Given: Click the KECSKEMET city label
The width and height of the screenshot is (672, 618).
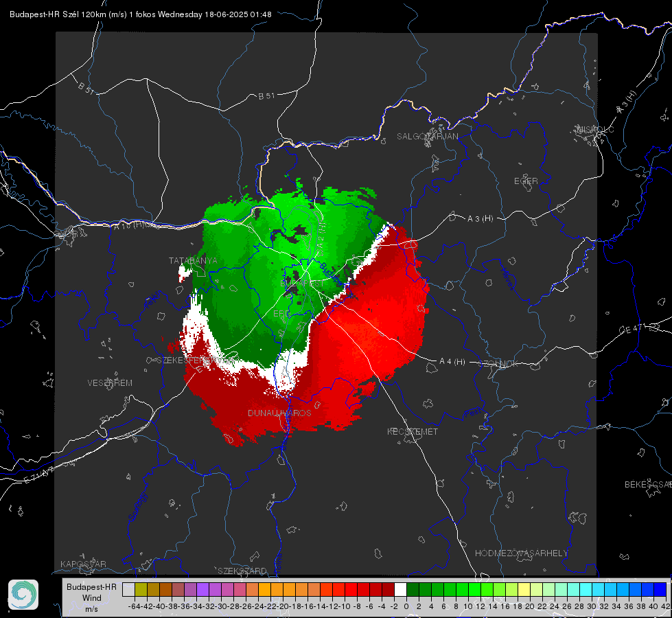Looking at the screenshot, I should (413, 431).
